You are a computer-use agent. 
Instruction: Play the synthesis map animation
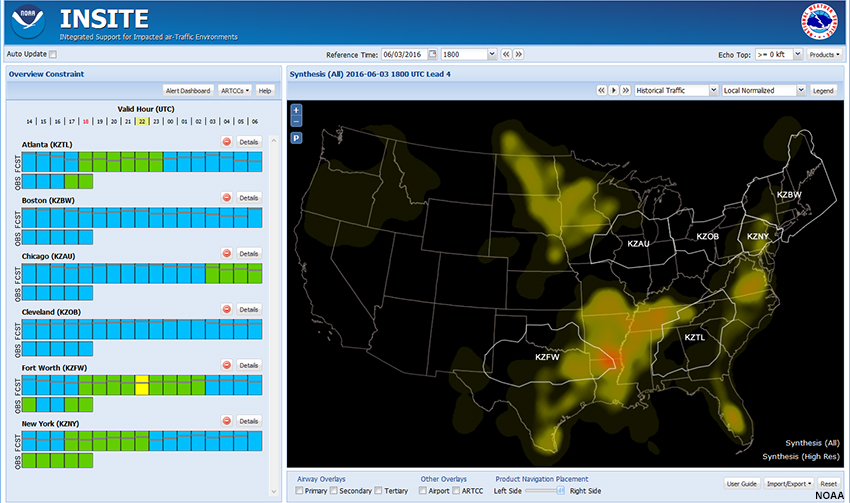pyautogui.click(x=614, y=91)
